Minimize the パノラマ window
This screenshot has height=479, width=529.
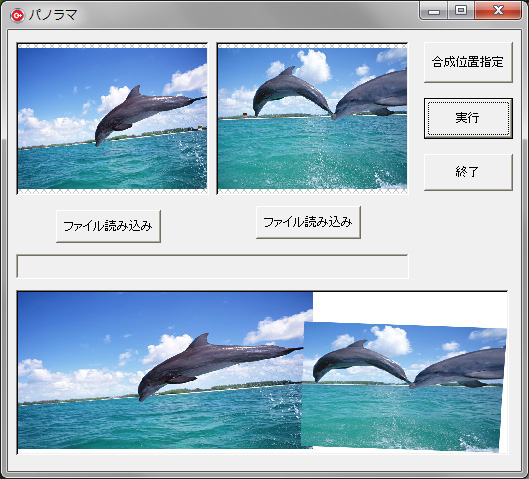pyautogui.click(x=434, y=11)
